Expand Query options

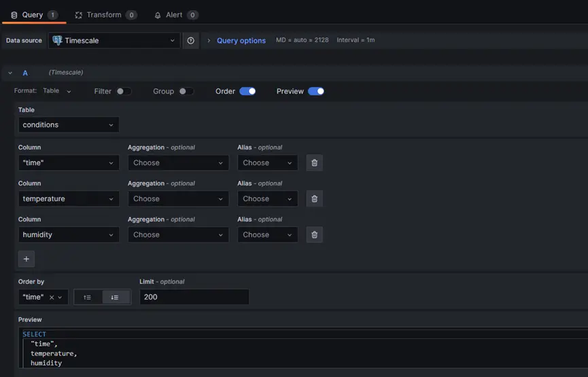241,41
